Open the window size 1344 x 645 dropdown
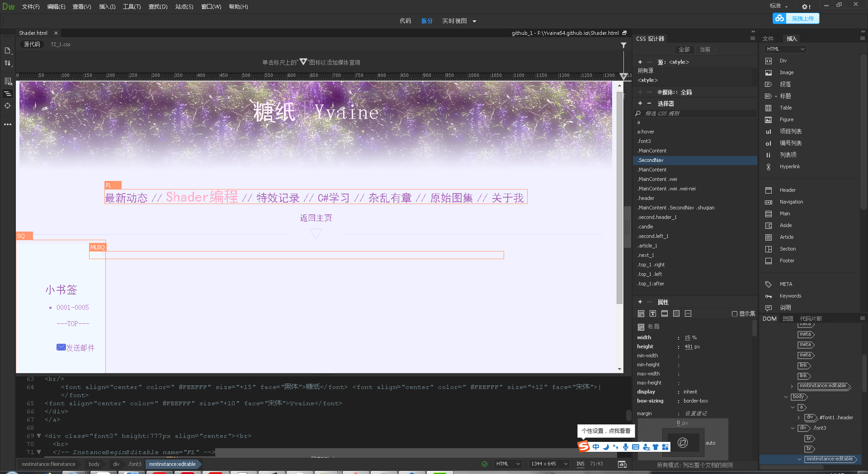868x474 pixels. pyautogui.click(x=549, y=464)
